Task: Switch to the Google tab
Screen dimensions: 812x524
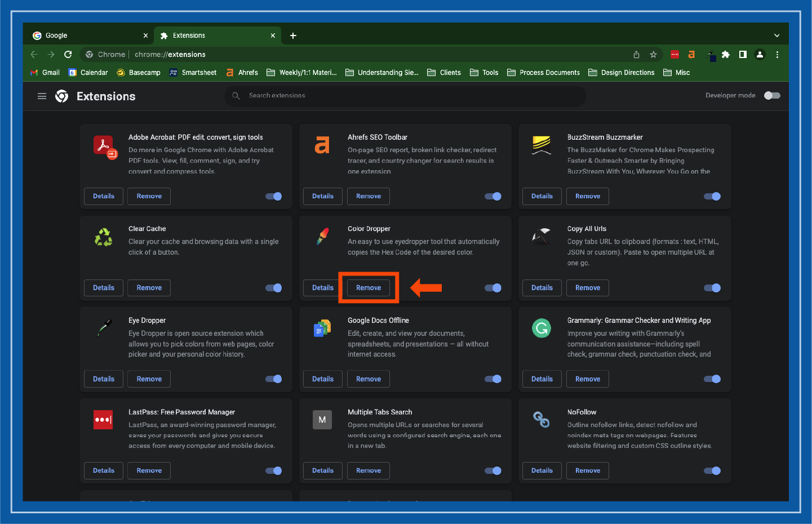Action: click(91, 35)
